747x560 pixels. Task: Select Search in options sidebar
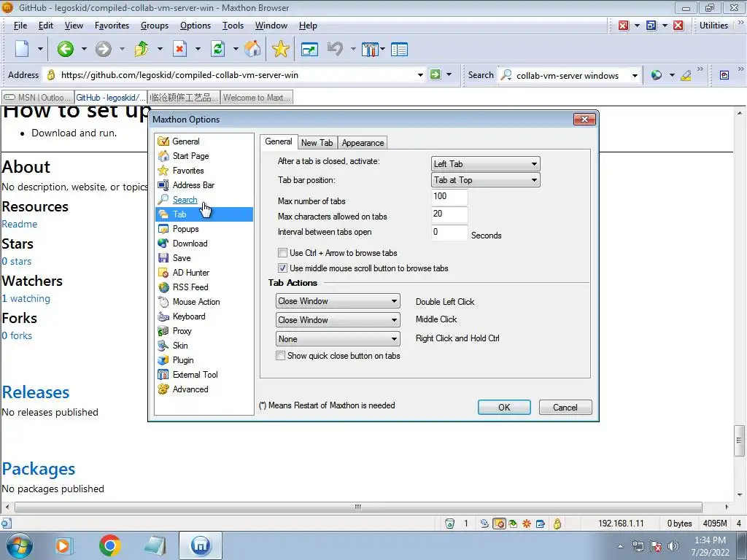coord(185,200)
